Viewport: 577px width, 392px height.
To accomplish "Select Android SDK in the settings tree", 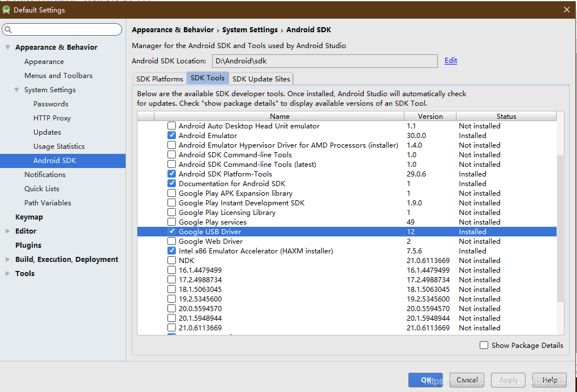I will 63,161.
